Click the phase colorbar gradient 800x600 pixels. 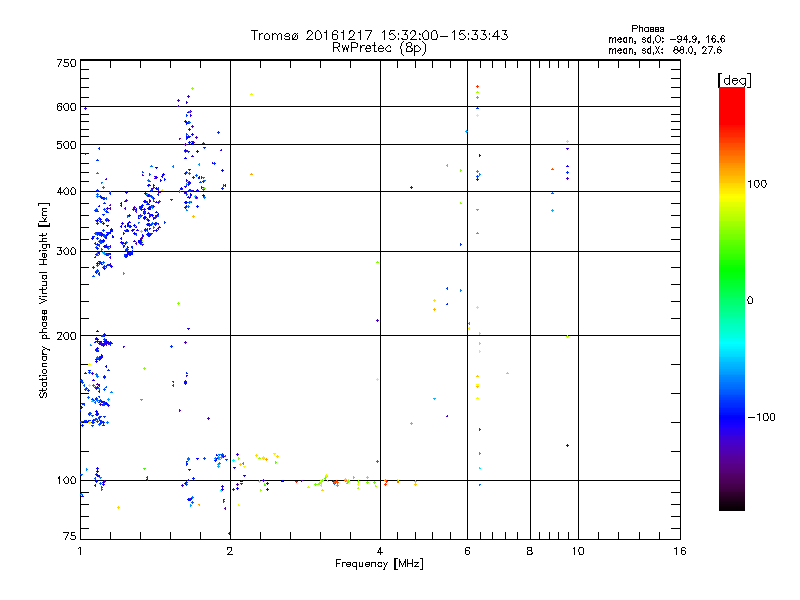732,298
